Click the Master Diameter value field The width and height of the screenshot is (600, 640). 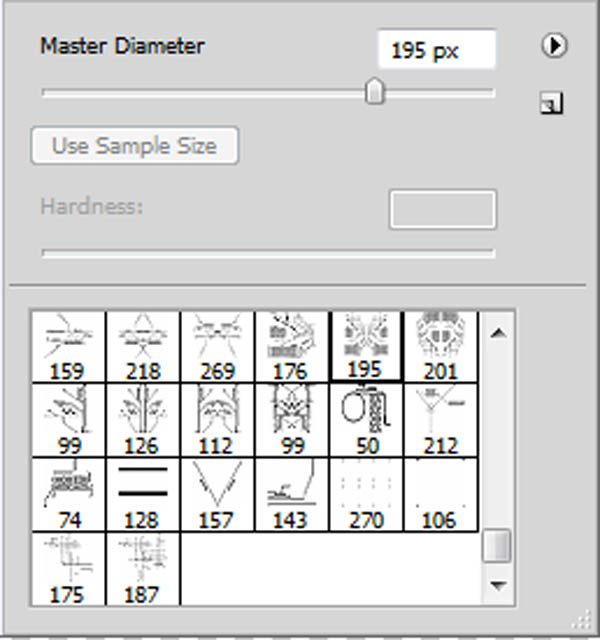437,49
